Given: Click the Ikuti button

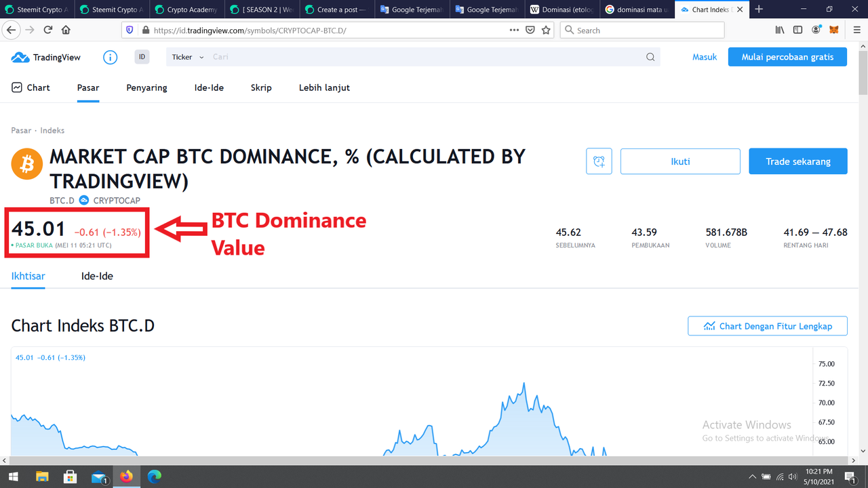Looking at the screenshot, I should point(680,161).
